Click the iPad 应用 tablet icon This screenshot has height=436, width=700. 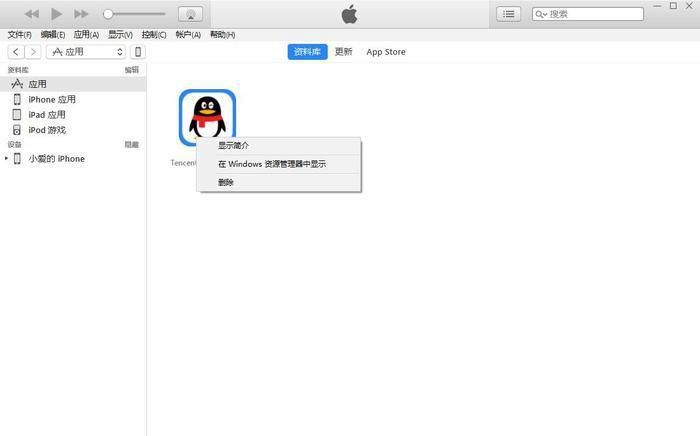tap(17, 115)
